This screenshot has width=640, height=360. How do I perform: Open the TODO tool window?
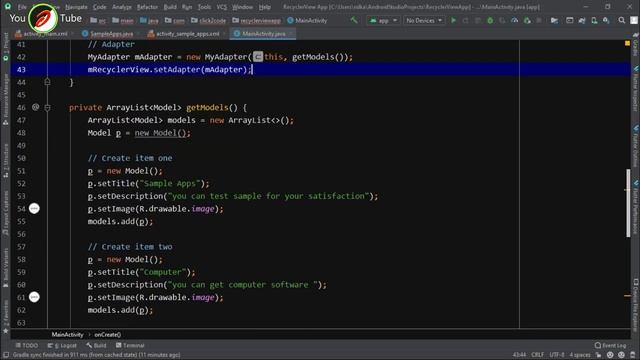tap(27, 345)
